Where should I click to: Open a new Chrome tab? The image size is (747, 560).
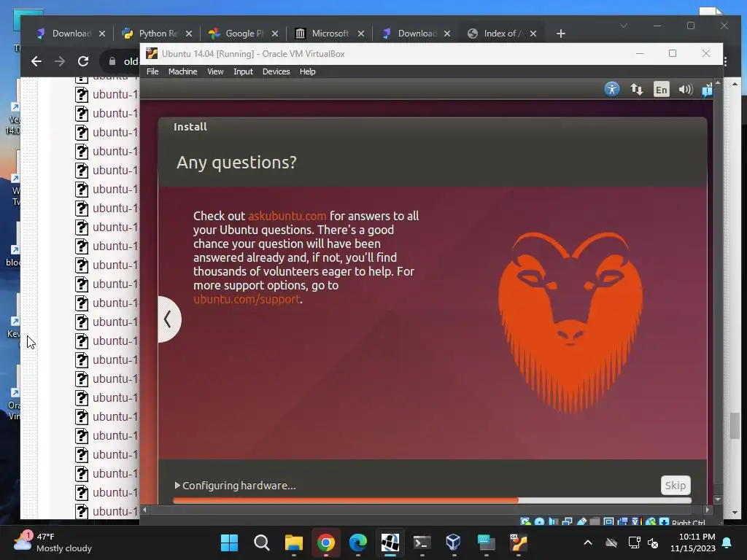(561, 34)
